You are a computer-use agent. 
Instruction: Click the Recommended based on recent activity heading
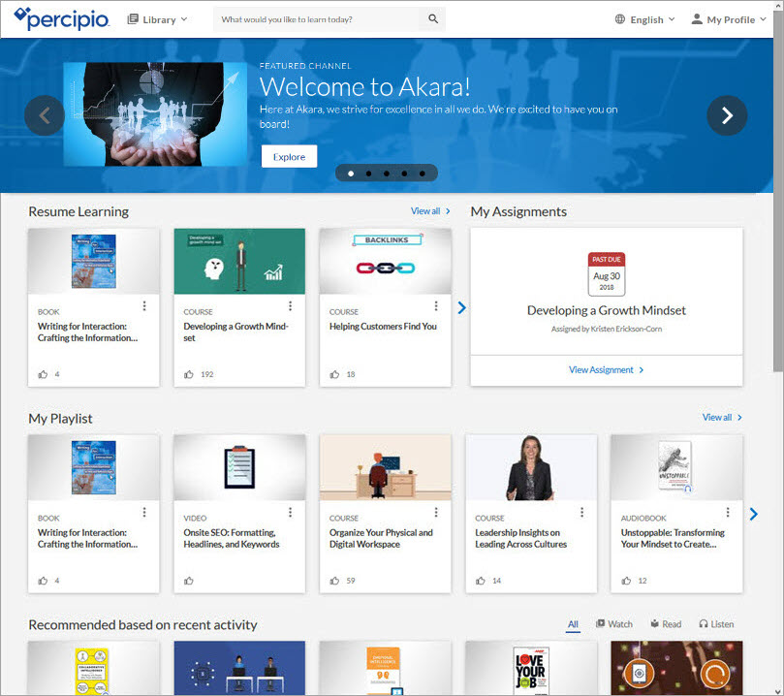pyautogui.click(x=142, y=625)
